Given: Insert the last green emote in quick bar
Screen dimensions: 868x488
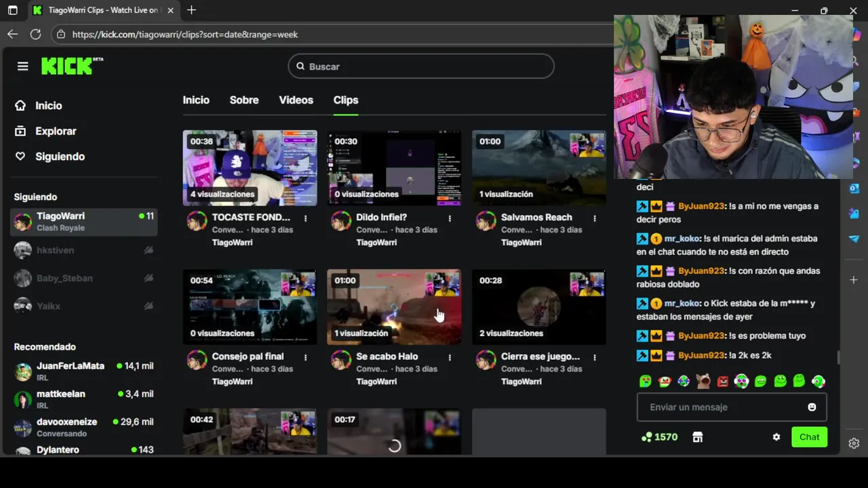Looking at the screenshot, I should [818, 381].
